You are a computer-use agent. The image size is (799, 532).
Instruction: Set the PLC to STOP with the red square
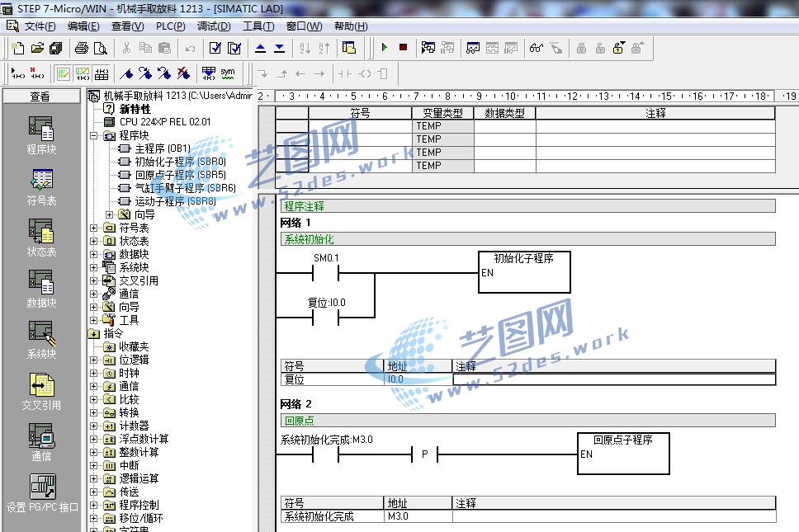point(403,47)
